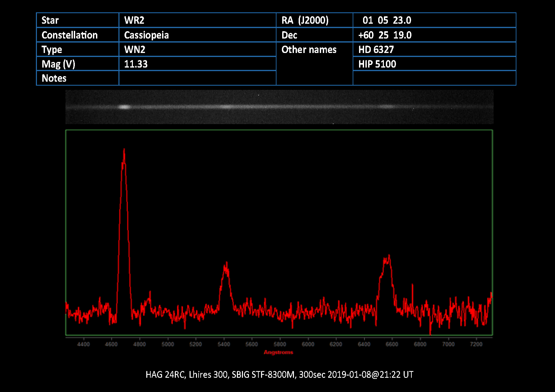Select the 11.33 magnitude value

pyautogui.click(x=136, y=64)
